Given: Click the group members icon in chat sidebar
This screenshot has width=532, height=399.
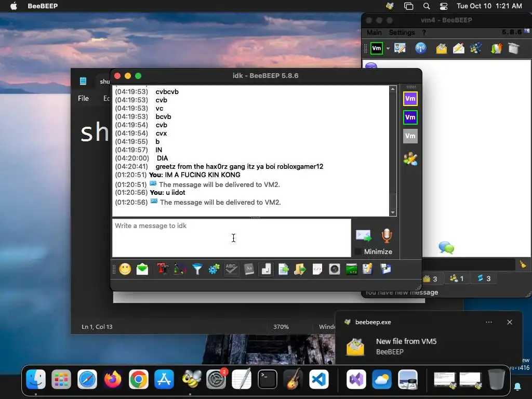Looking at the screenshot, I should pyautogui.click(x=410, y=159).
